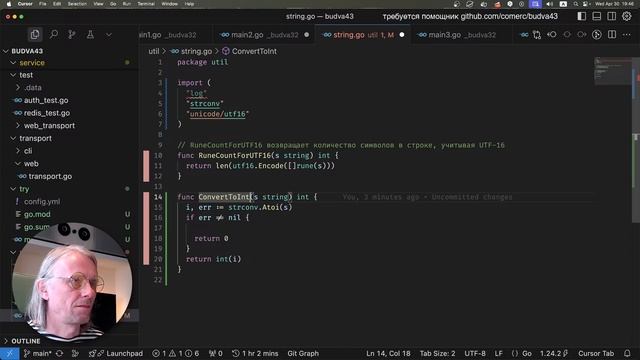Click ports forwarded 0 indicator

tap(216, 353)
